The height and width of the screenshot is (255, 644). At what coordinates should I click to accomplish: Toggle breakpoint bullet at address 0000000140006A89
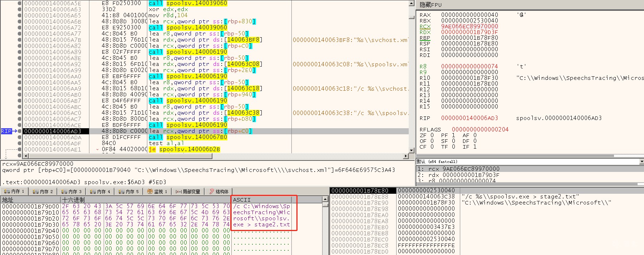[x=19, y=52]
